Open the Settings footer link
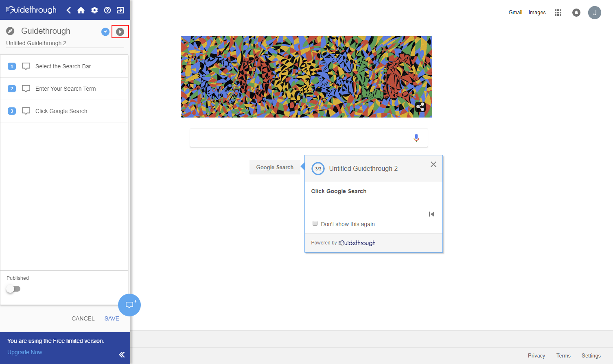 [x=591, y=355]
